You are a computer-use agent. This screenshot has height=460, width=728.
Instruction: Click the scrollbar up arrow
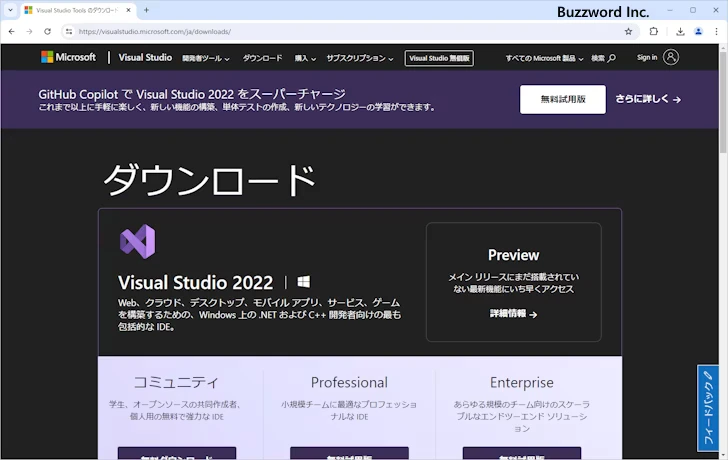coord(723,48)
